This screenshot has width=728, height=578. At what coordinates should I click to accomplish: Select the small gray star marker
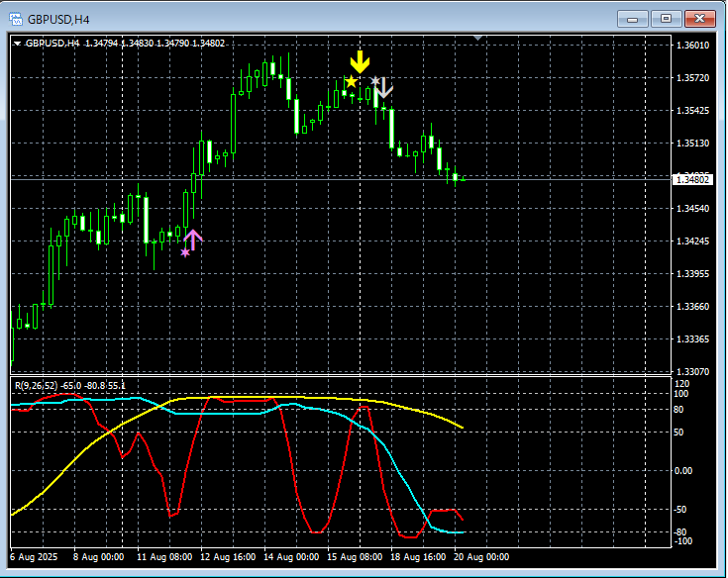374,80
